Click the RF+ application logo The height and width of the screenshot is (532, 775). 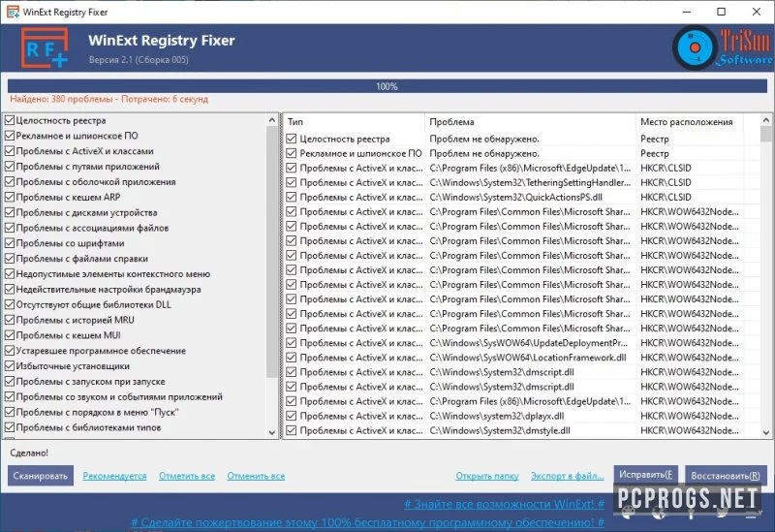[x=44, y=47]
